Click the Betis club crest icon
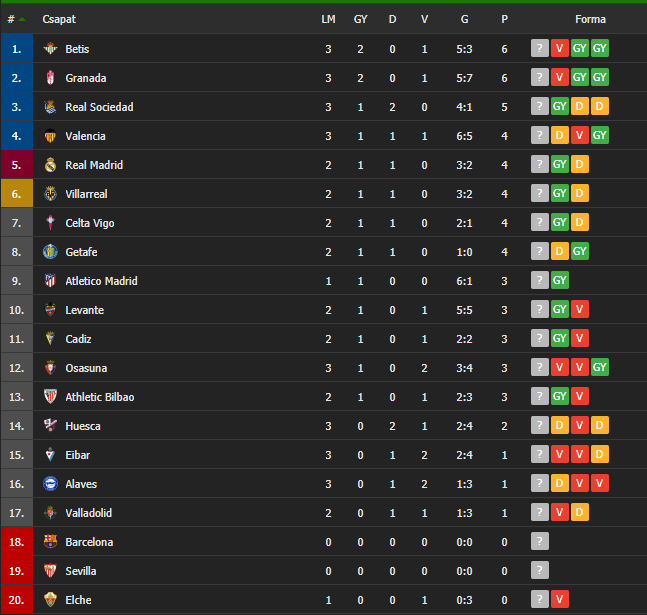The image size is (647, 615). point(50,49)
